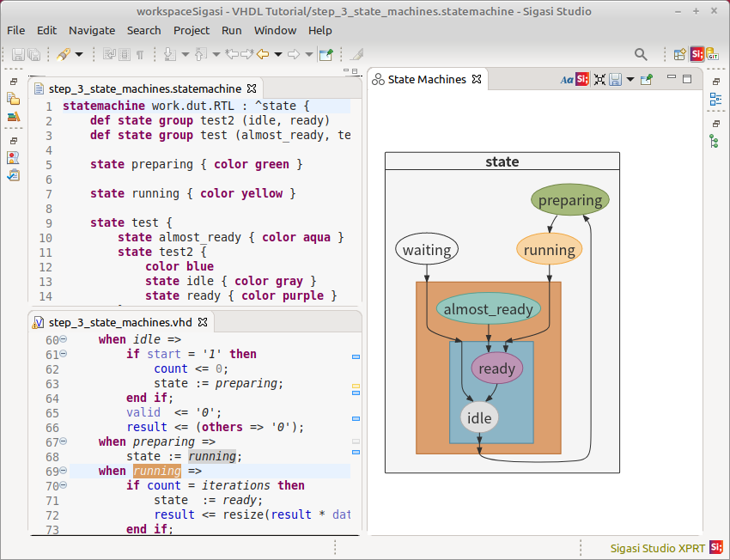This screenshot has width=730, height=560.
Task: Click the yellow overview ruler marker
Action: click(356, 386)
